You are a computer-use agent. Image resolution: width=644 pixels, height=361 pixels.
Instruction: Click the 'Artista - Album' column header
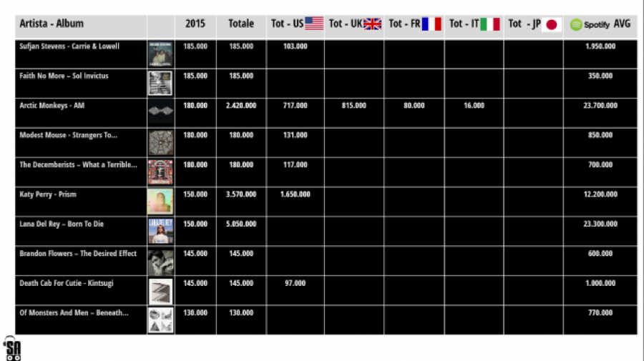52,24
